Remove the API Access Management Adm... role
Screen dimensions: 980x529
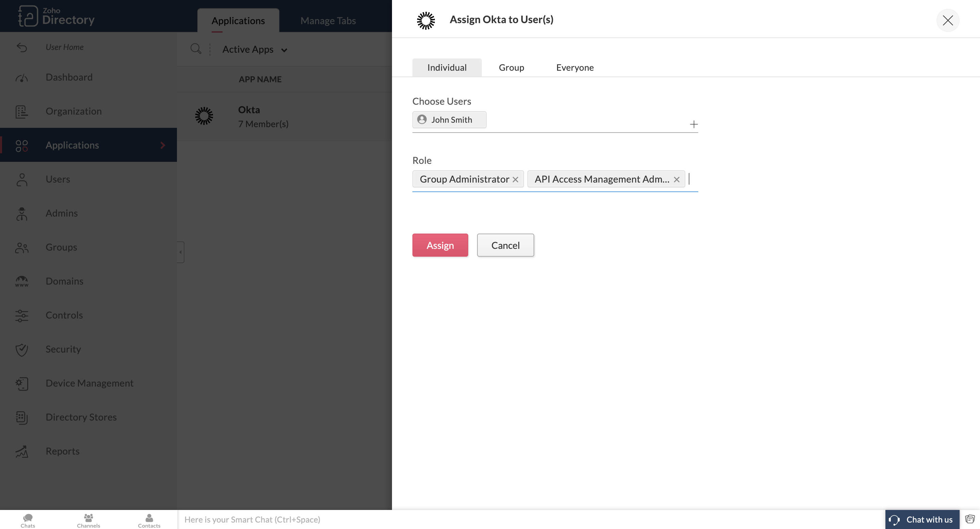point(676,180)
